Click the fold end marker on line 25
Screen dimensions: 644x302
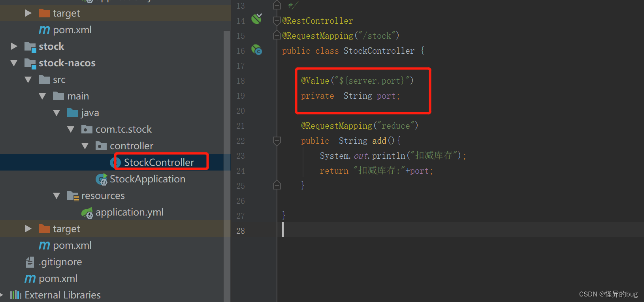click(x=277, y=185)
